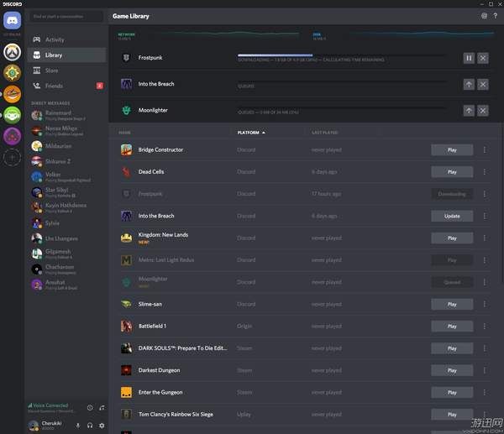
Task: Sort library by Name column
Action: tap(124, 133)
